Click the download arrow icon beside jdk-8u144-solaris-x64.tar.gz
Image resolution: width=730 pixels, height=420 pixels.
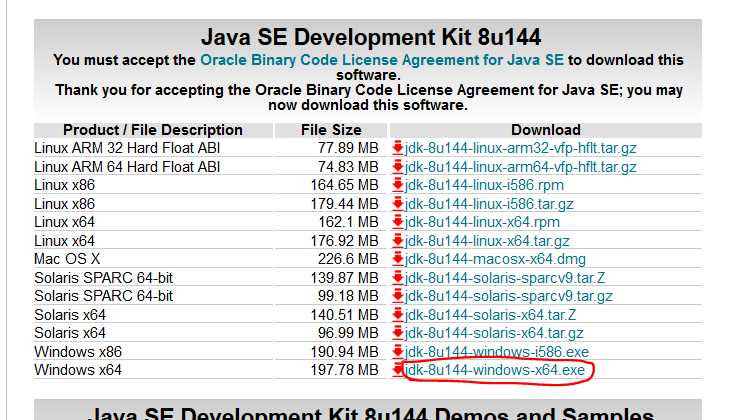point(398,333)
